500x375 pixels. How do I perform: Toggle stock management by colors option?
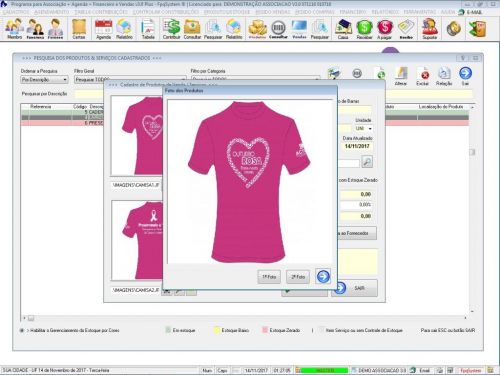pyautogui.click(x=22, y=330)
